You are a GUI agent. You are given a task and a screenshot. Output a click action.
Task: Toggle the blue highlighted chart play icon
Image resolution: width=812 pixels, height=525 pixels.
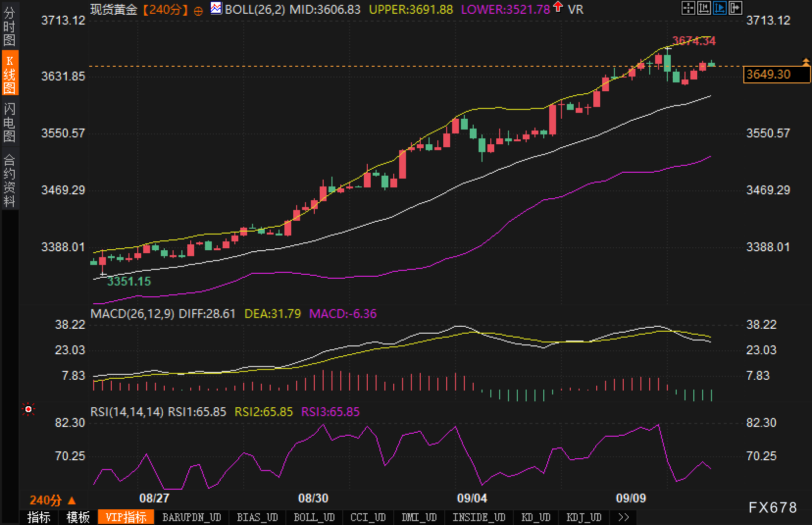pos(720,8)
